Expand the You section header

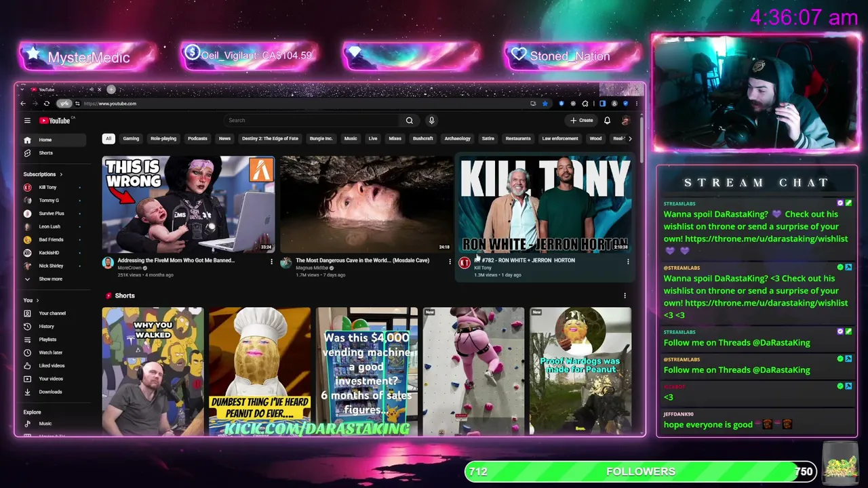pyautogui.click(x=31, y=300)
